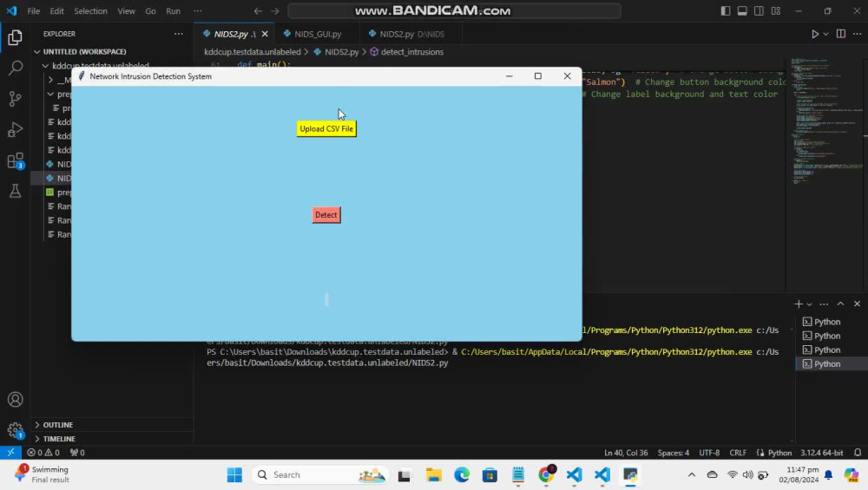The width and height of the screenshot is (868, 490).
Task: Open the Go menu
Action: pos(150,10)
